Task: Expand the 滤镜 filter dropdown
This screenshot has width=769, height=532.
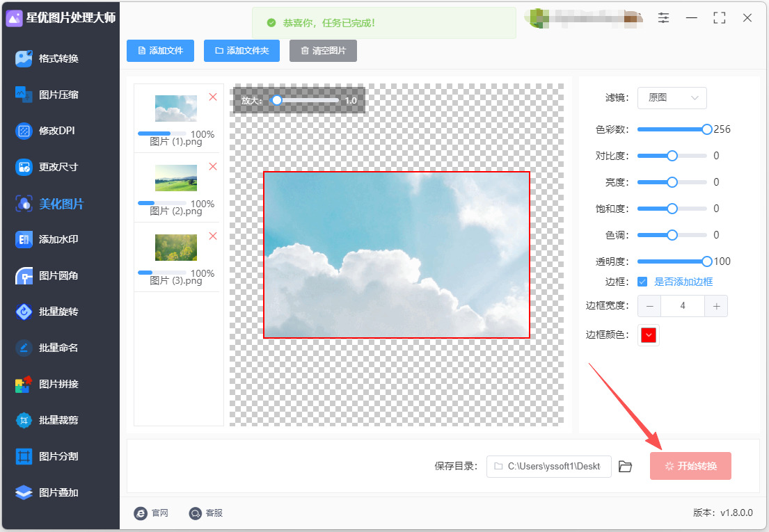Action: [672, 98]
